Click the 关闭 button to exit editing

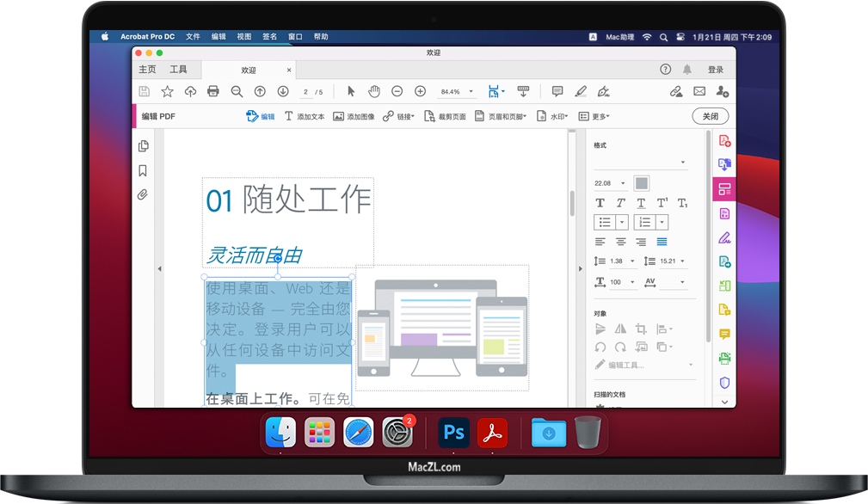(710, 116)
